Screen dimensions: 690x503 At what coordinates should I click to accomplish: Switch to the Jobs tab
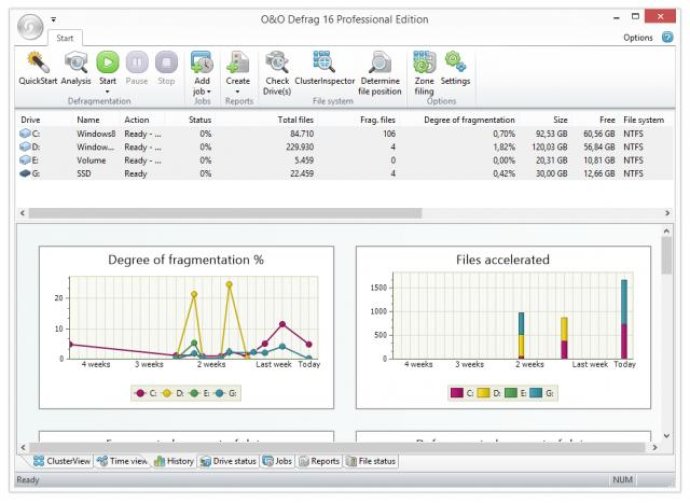pos(278,461)
